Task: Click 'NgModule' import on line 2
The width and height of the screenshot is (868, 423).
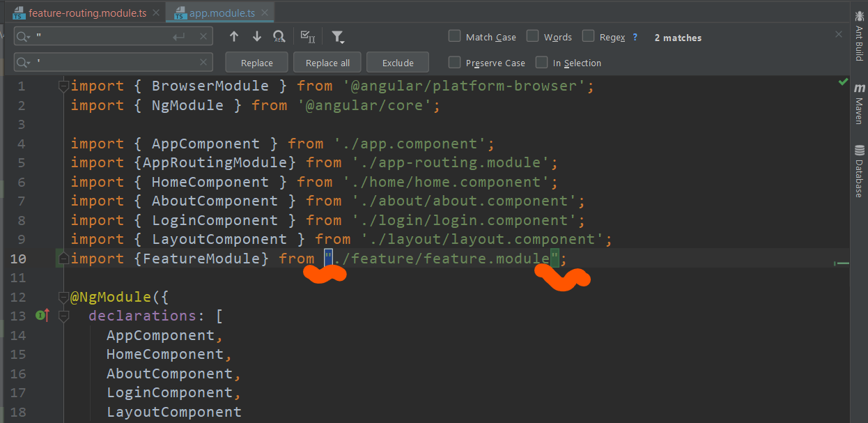Action: pos(187,105)
